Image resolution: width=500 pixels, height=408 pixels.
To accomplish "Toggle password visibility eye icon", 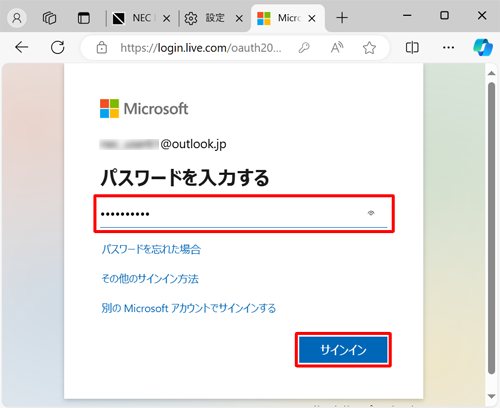I will (x=371, y=213).
